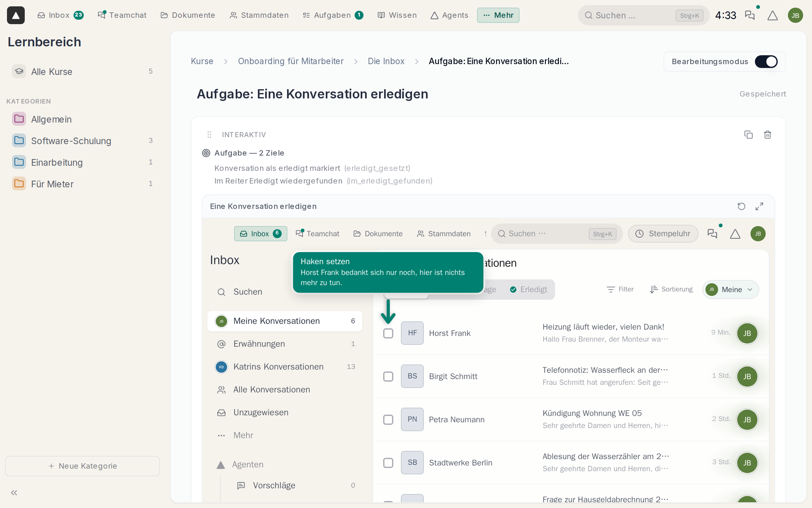Click the top Suchen search field
Screen dimensions: 812x508
643,16
